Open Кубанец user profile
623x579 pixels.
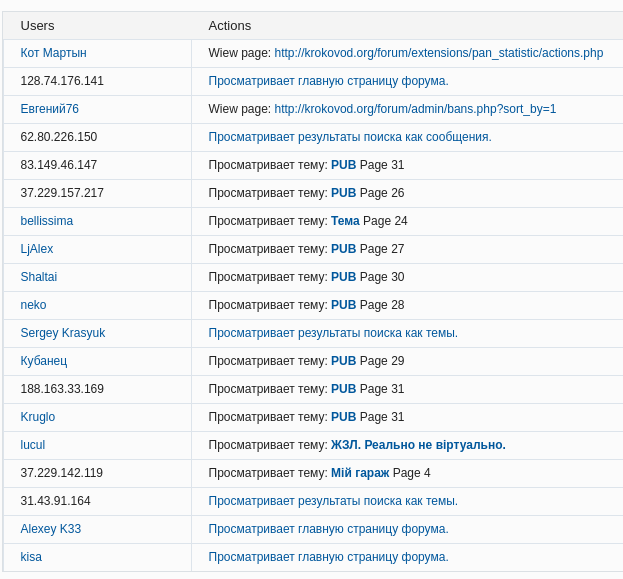click(x=43, y=361)
